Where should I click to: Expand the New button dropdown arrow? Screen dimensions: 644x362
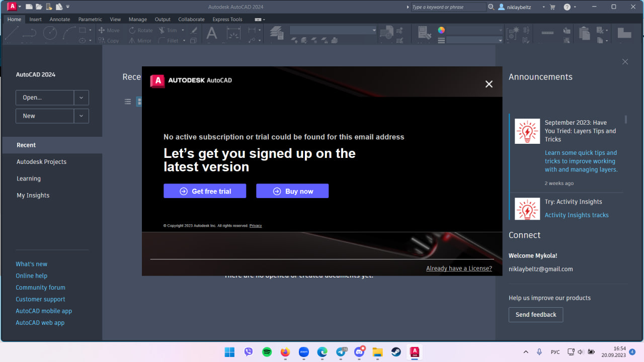82,116
